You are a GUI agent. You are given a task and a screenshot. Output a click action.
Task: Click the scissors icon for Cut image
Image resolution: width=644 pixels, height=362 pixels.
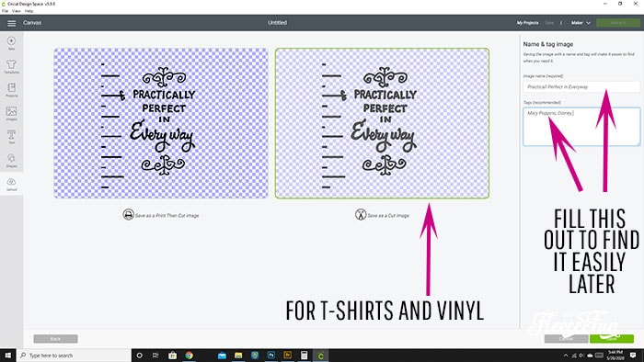(361, 214)
